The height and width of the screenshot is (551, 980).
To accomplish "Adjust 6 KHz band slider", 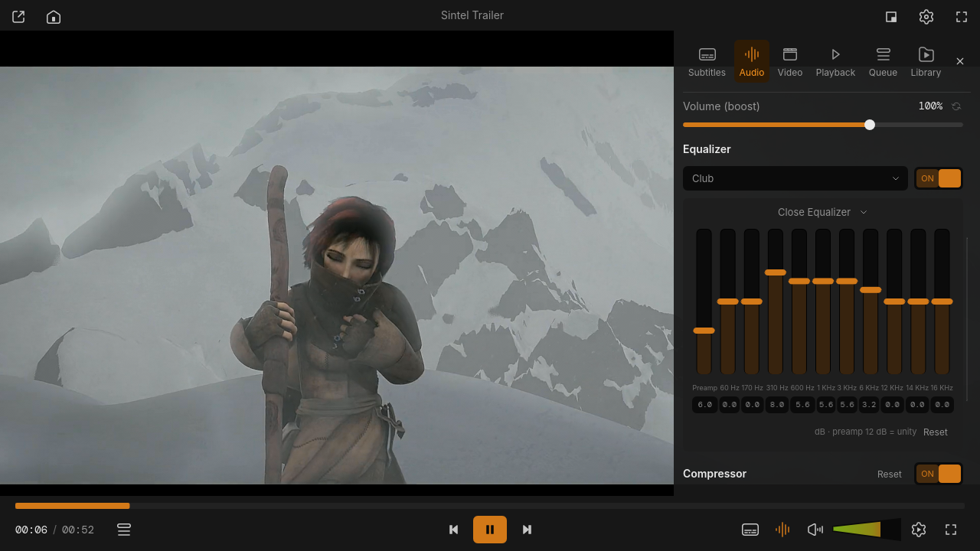I will coord(870,302).
